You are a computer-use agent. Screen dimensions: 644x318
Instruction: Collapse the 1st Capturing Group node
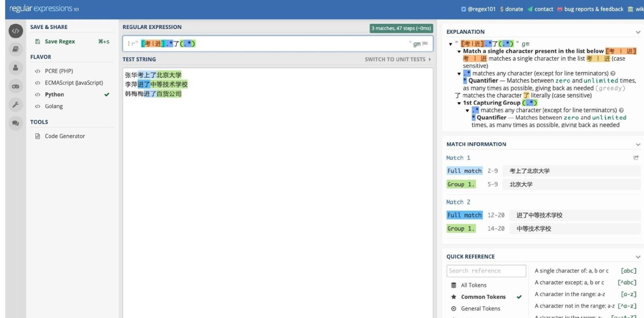tap(459, 103)
